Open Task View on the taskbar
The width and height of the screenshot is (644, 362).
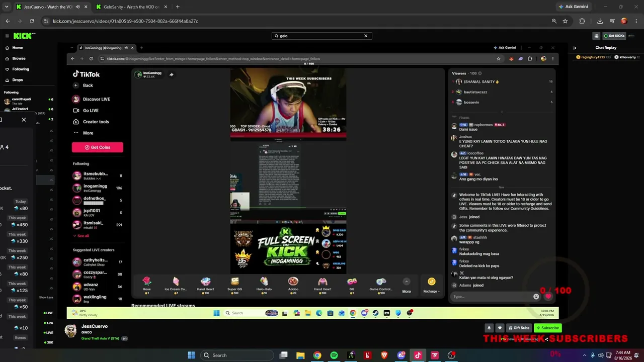click(x=284, y=355)
